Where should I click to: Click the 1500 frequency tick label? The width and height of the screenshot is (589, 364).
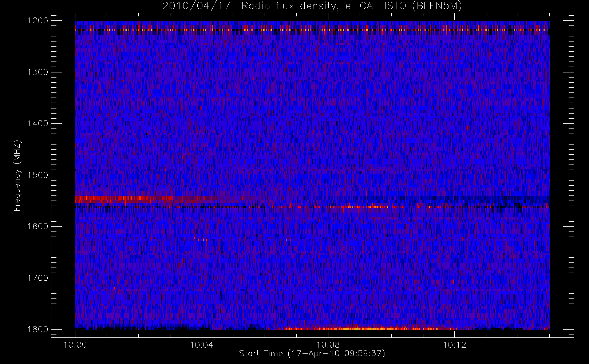pyautogui.click(x=38, y=175)
